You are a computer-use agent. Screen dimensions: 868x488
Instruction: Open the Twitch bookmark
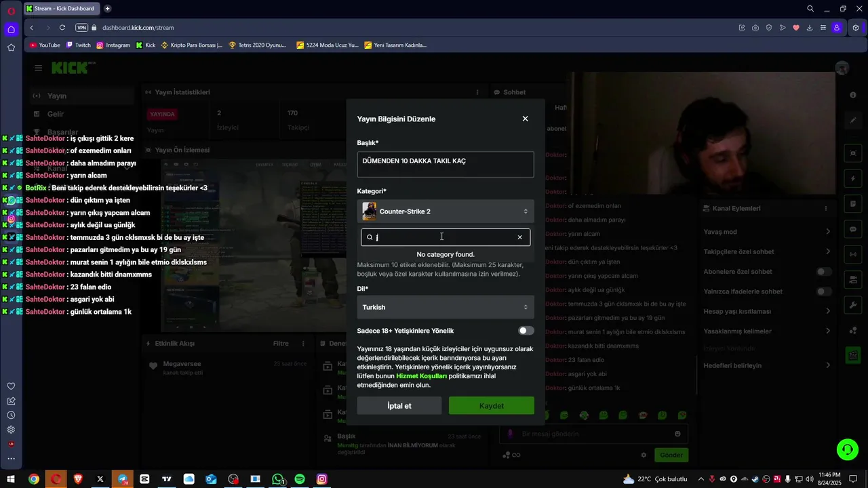[78, 45]
